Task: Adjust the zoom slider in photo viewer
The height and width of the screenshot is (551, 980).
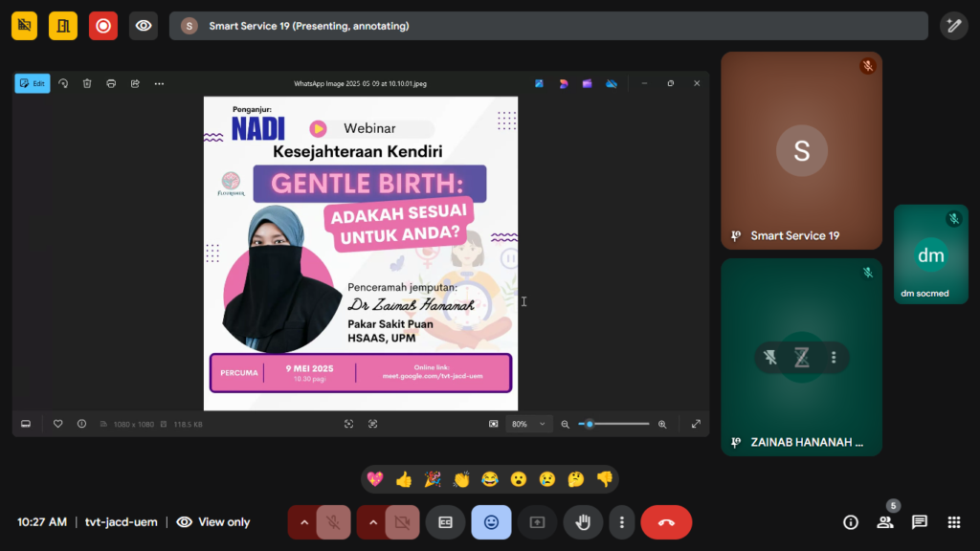Action: [x=613, y=424]
